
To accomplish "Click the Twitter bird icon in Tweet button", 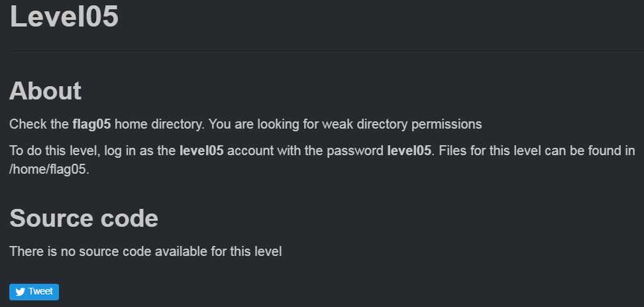I will pos(20,292).
